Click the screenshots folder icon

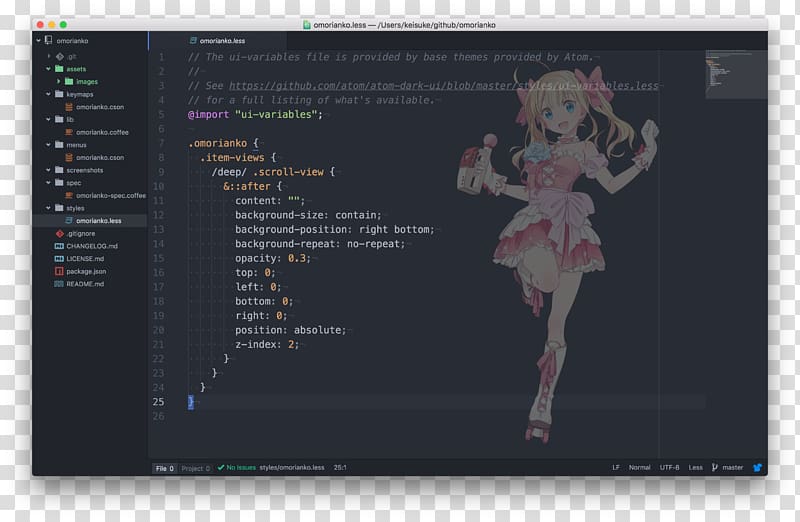coord(59,170)
